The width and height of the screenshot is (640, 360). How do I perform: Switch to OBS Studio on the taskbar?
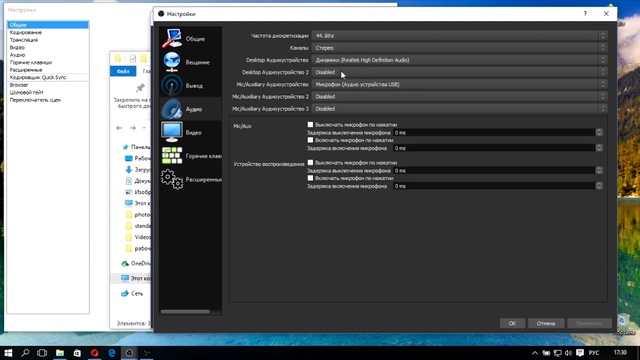(x=129, y=353)
